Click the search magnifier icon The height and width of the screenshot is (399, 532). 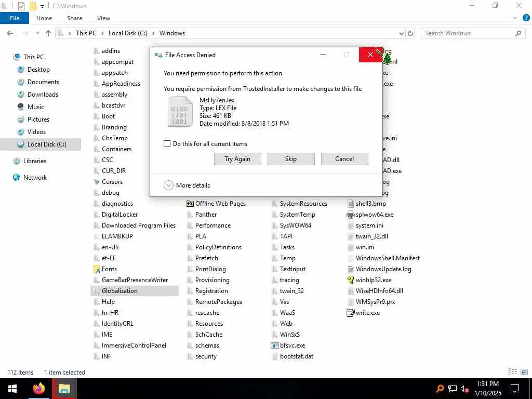pyautogui.click(x=518, y=33)
